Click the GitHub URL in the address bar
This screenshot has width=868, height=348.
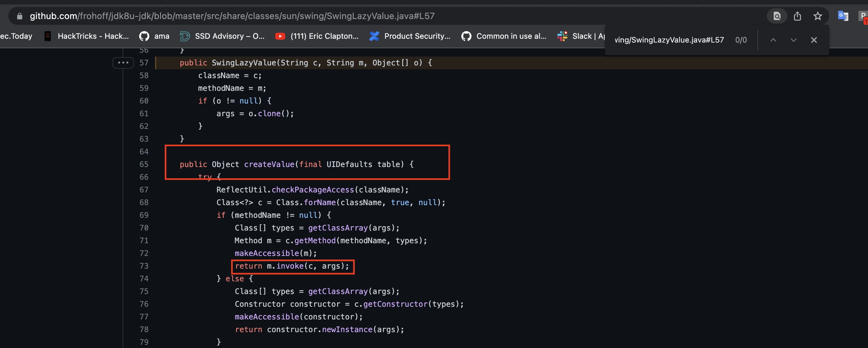tap(232, 16)
